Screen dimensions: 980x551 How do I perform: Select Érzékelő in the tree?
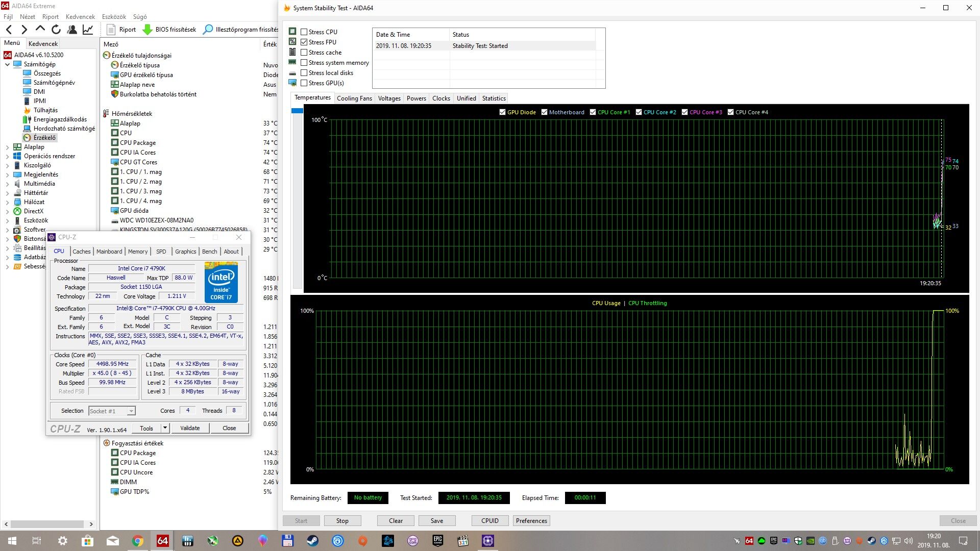[44, 138]
